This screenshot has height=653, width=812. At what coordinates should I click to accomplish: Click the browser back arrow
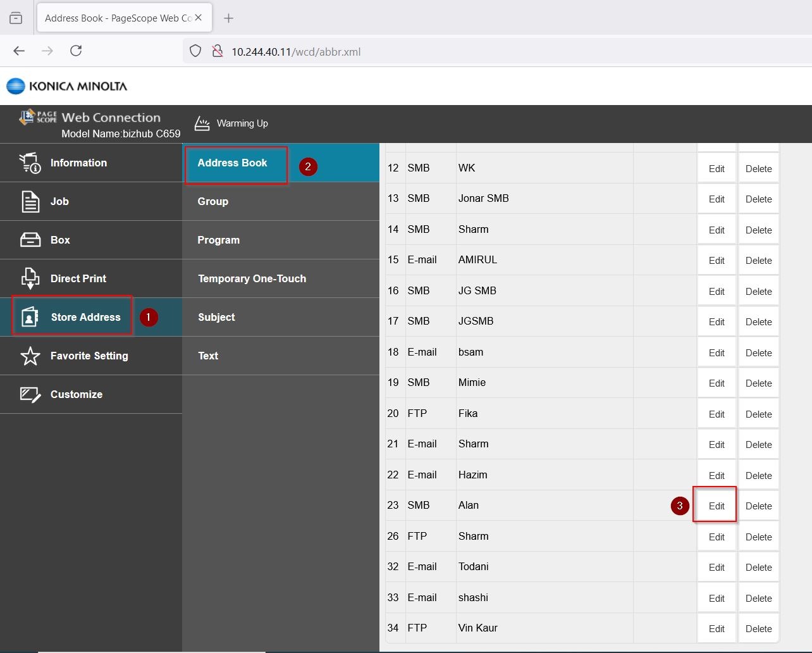coord(19,51)
